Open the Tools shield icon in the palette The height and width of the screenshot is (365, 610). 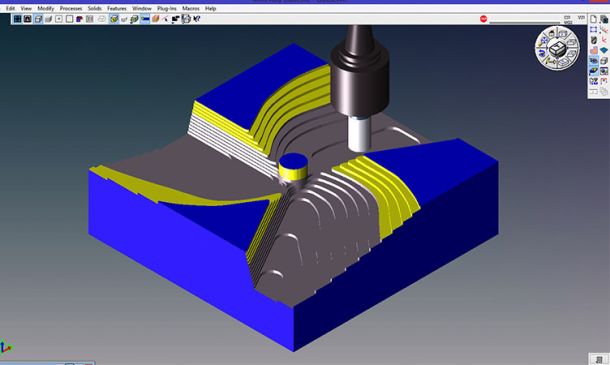click(x=593, y=40)
